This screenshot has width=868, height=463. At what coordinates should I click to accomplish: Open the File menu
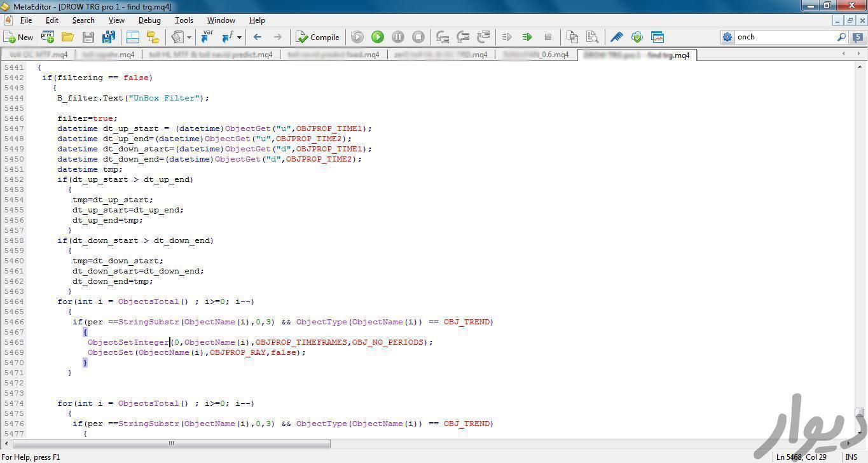26,20
